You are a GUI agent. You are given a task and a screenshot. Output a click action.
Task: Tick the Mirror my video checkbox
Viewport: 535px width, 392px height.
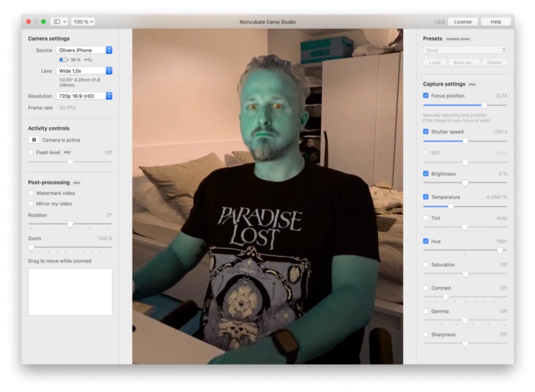click(31, 203)
